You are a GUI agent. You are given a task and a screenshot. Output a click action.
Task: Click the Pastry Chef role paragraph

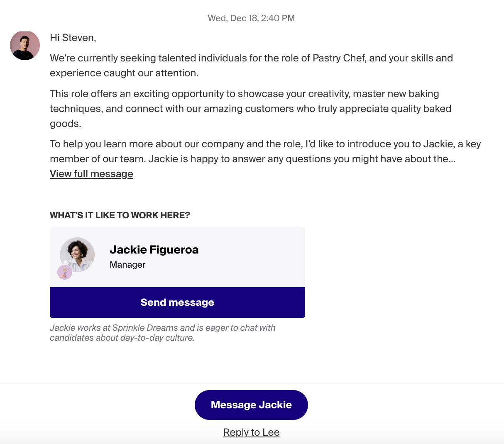[x=251, y=66]
